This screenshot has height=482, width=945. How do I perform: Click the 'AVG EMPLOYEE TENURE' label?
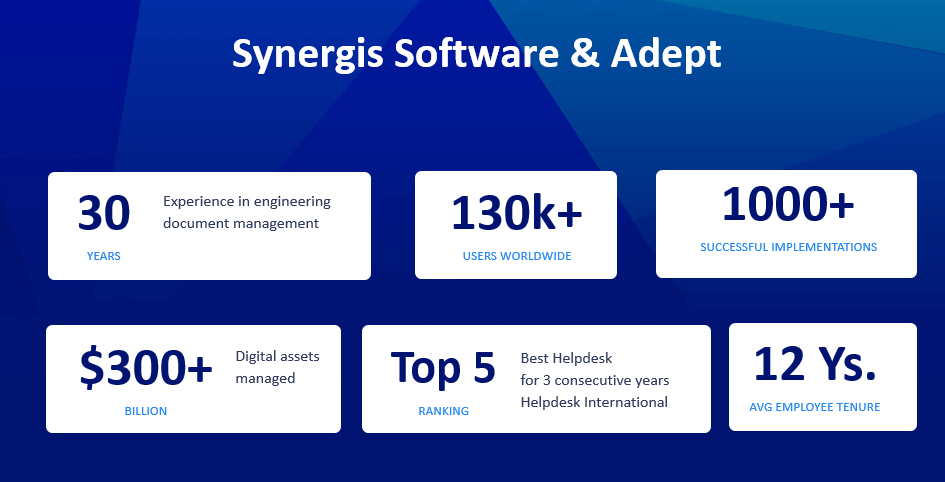[x=815, y=407]
